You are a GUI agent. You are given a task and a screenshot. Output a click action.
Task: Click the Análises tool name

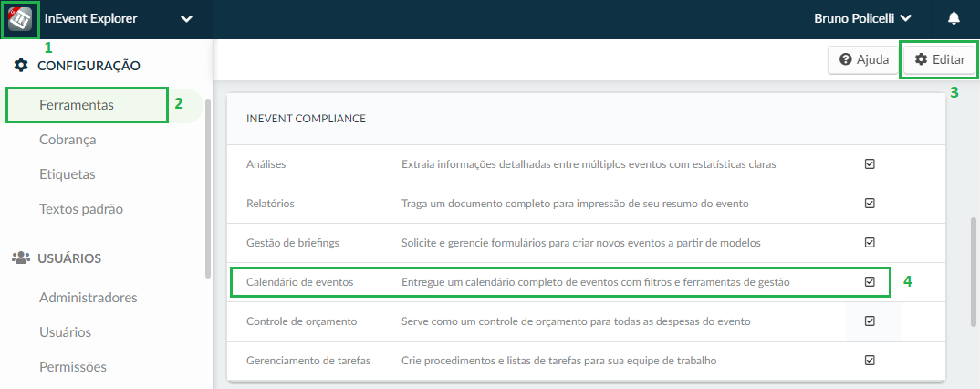266,163
